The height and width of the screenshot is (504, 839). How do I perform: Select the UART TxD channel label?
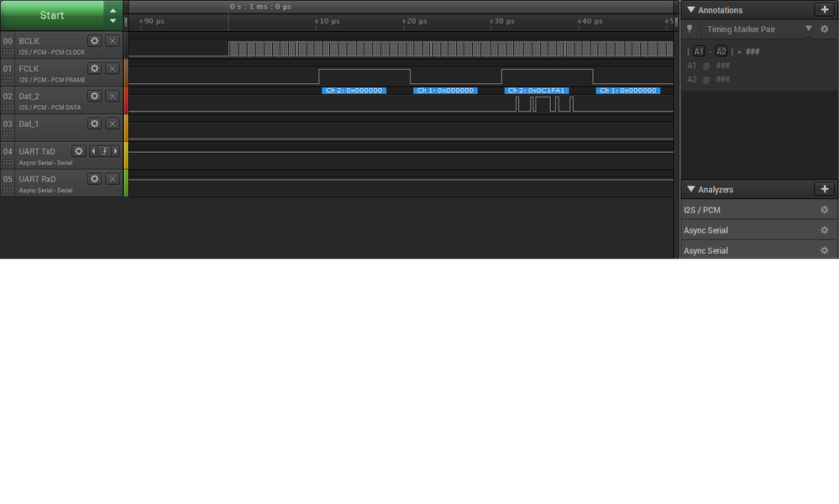click(37, 151)
